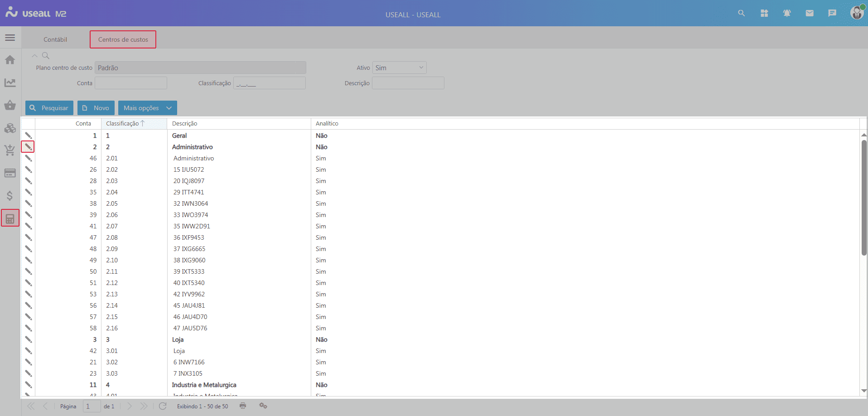Click the Novo button
The image size is (868, 416).
96,108
